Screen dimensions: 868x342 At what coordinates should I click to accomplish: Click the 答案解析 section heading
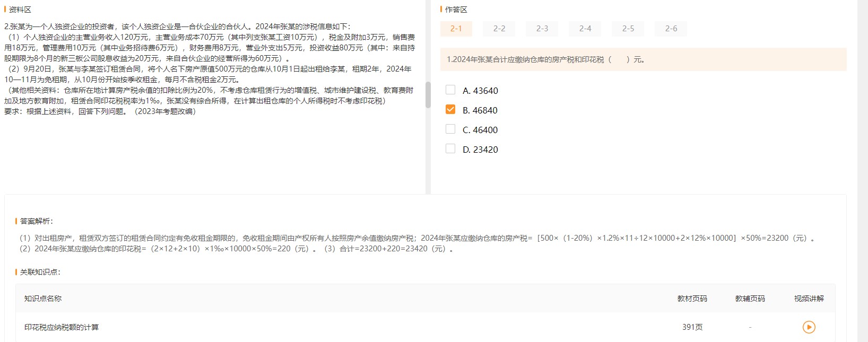click(36, 221)
